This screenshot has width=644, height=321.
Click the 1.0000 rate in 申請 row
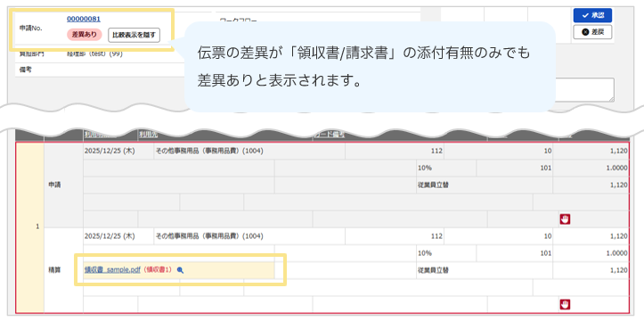point(616,168)
